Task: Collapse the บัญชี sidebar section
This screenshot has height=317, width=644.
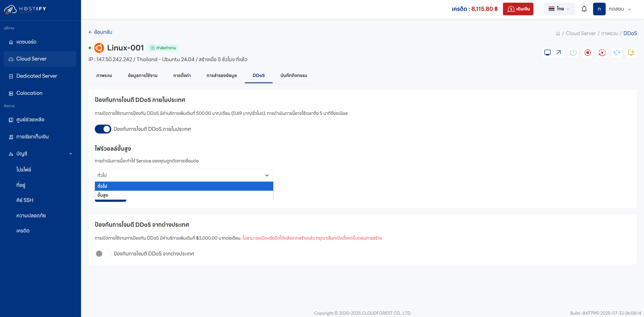Action: (70, 154)
